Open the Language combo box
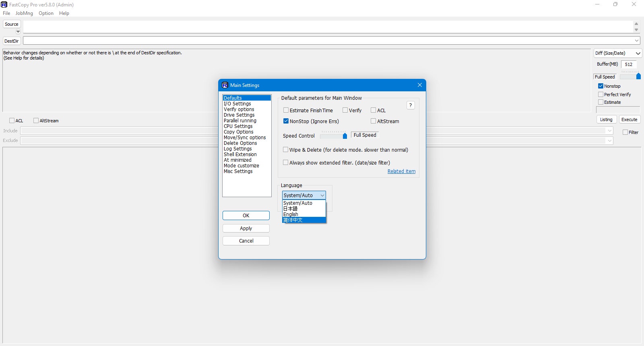 click(x=304, y=196)
